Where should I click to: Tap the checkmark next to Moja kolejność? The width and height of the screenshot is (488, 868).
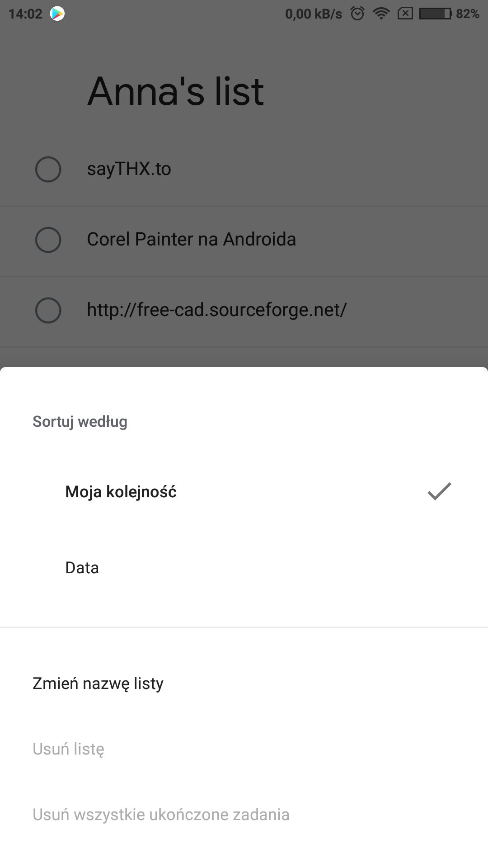[439, 491]
